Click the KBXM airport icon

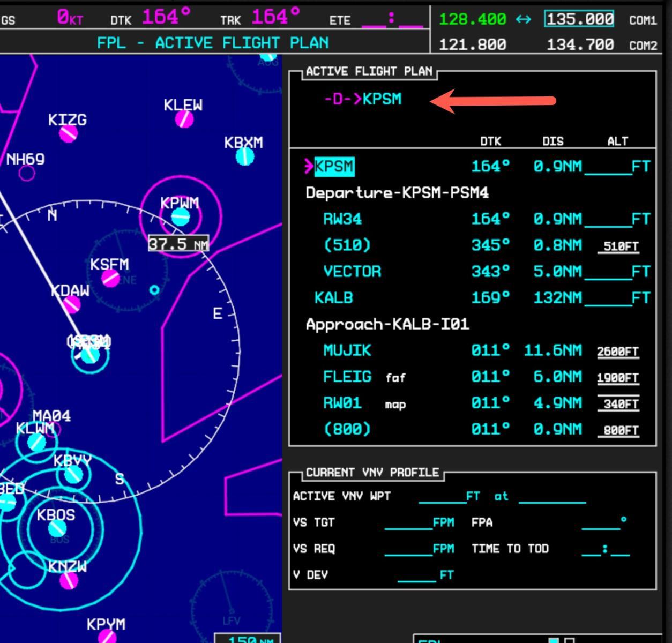tap(245, 156)
